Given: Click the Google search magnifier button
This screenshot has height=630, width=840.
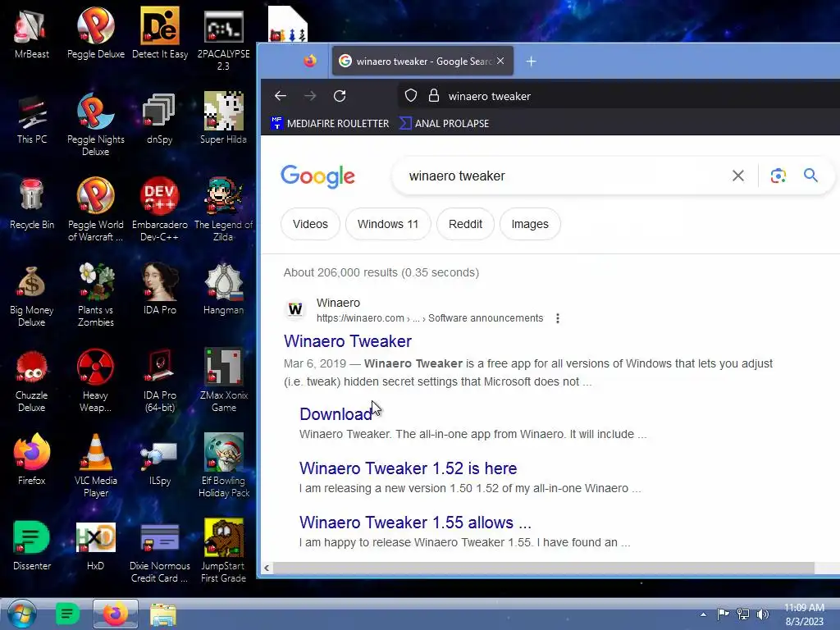Looking at the screenshot, I should (x=810, y=176).
